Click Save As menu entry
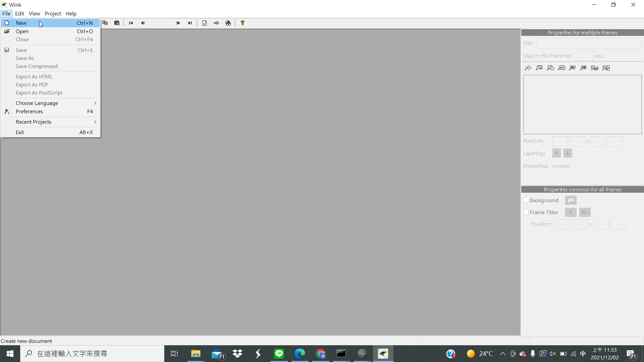644x362 pixels. 50,58
